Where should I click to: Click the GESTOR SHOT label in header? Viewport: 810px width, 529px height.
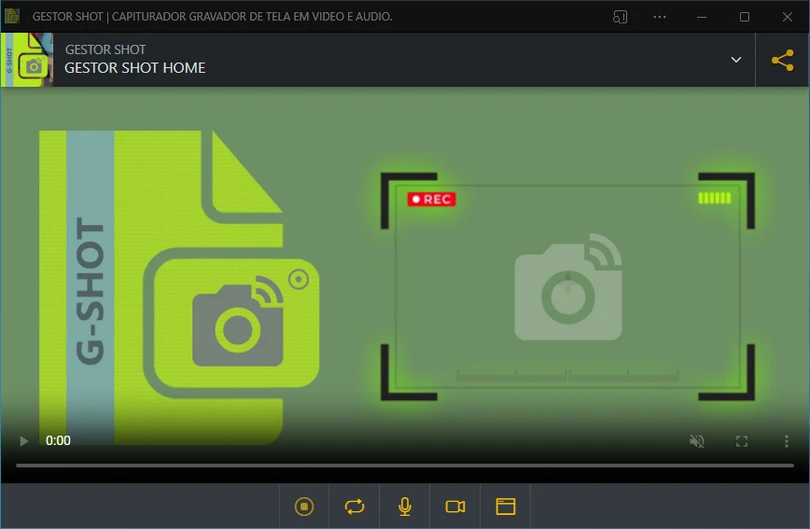(105, 49)
